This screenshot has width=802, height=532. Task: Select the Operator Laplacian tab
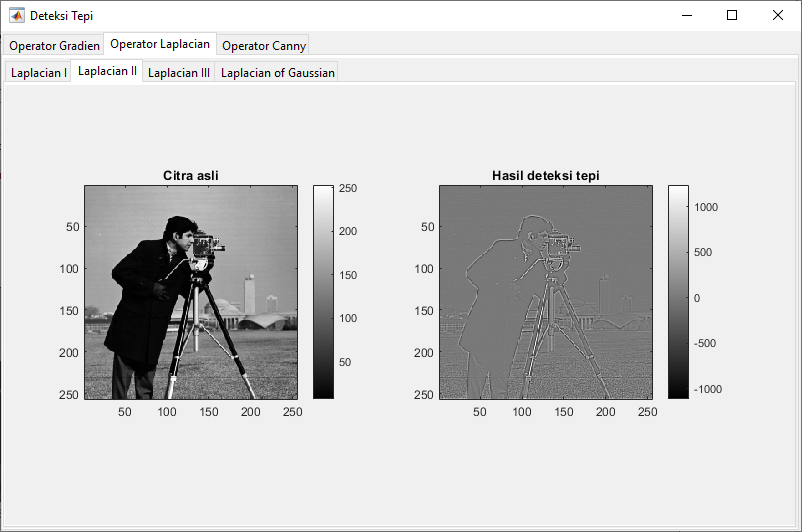(x=160, y=44)
